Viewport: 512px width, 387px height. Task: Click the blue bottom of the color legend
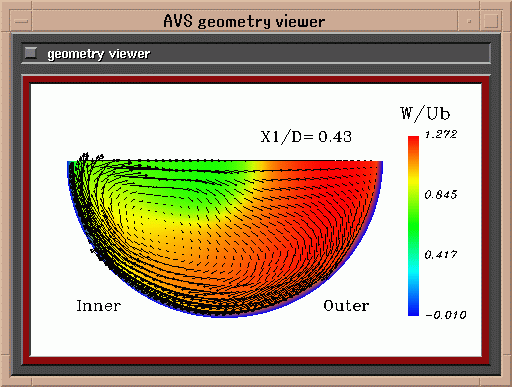(413, 307)
